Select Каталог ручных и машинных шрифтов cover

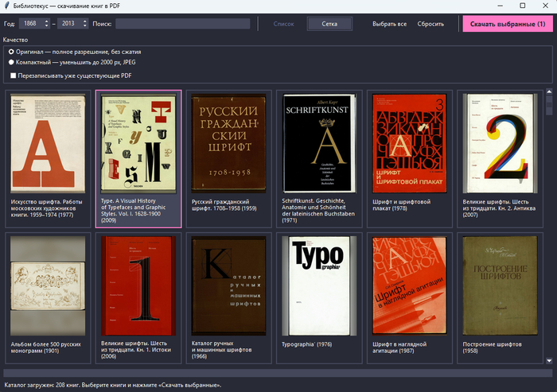(229, 285)
